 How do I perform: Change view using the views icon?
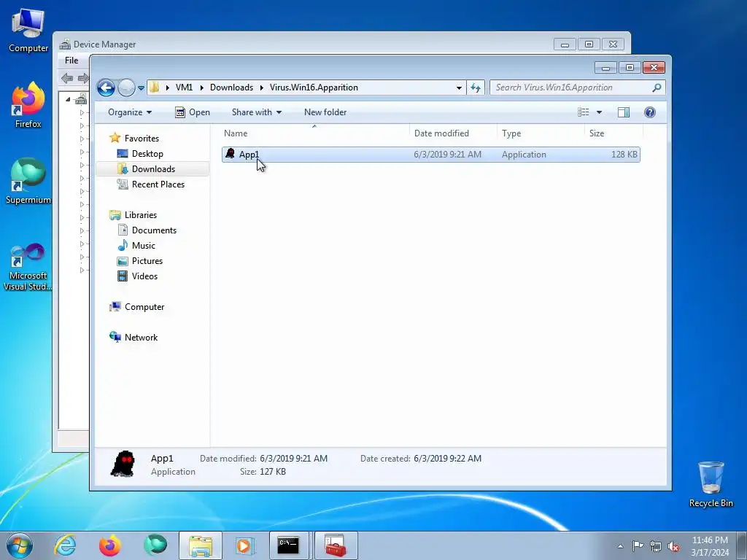584,112
